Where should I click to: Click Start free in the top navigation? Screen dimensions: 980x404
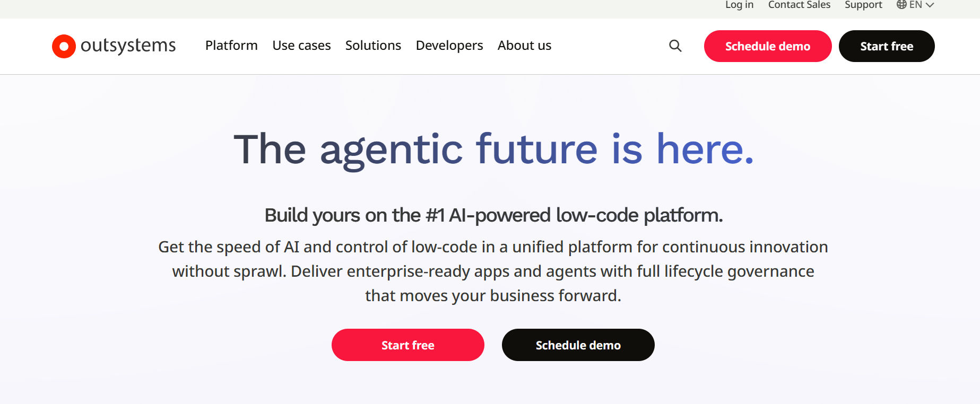point(886,46)
